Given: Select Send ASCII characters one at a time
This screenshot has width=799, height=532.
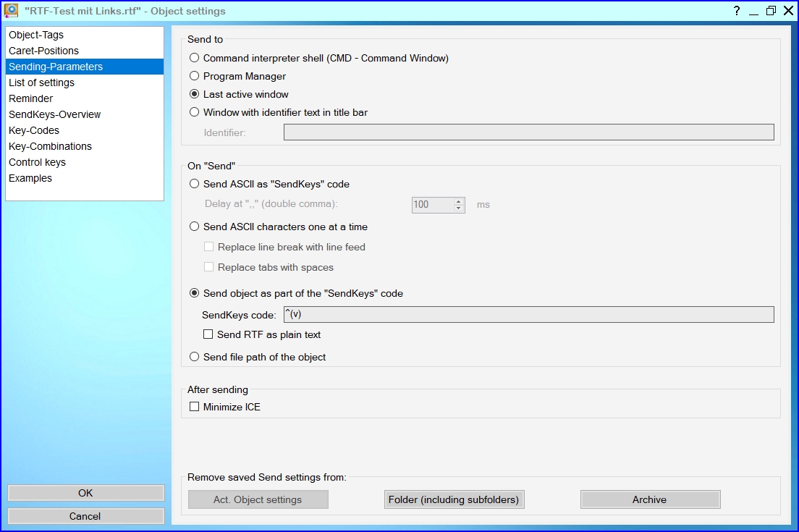Looking at the screenshot, I should tap(194, 227).
